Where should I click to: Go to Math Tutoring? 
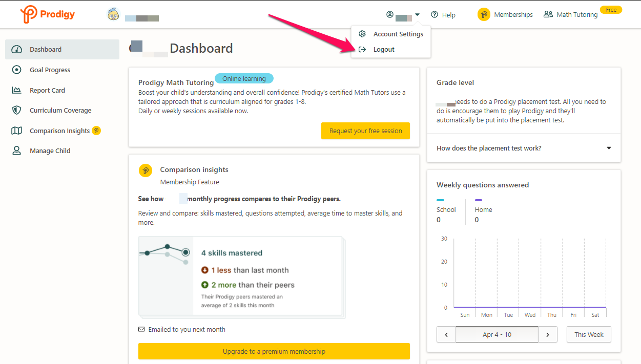pos(577,14)
